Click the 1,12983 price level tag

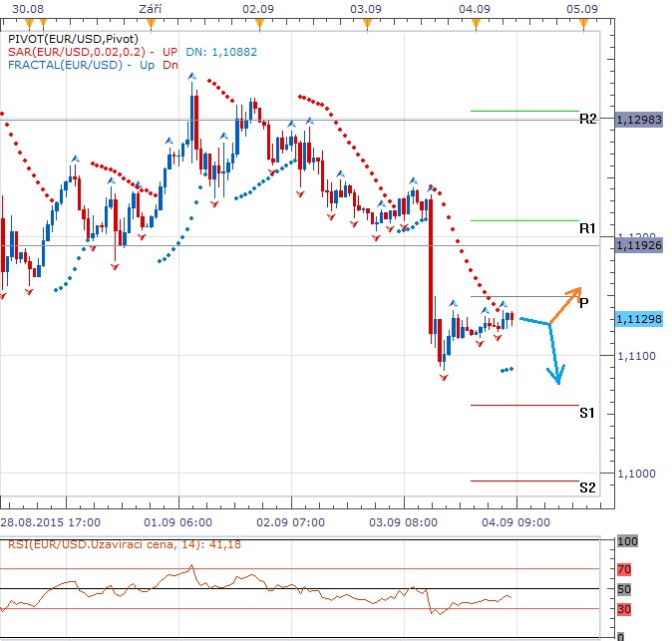click(641, 119)
